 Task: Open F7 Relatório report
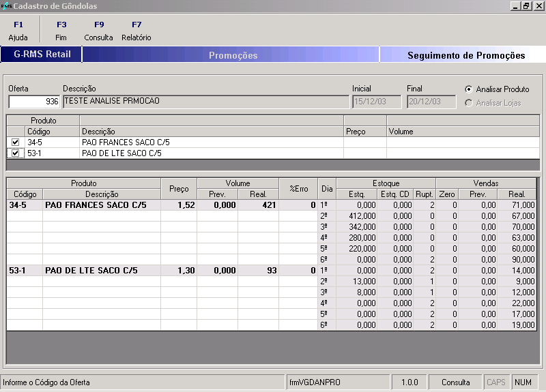tap(136, 31)
